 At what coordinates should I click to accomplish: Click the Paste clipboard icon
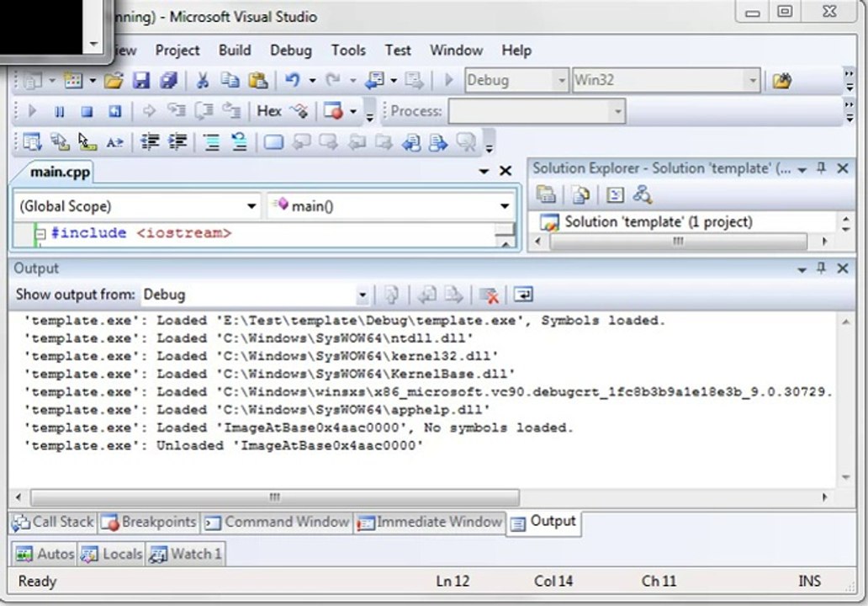(x=258, y=81)
